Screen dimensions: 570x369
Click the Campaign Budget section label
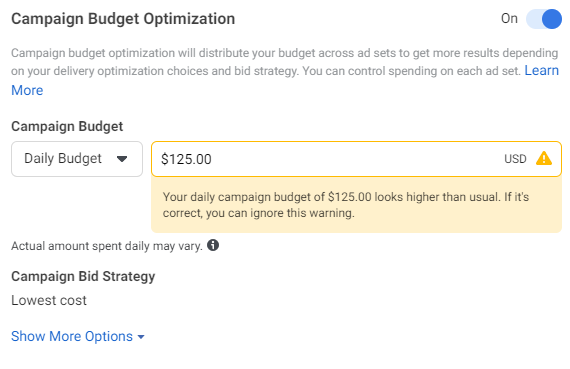tap(67, 126)
